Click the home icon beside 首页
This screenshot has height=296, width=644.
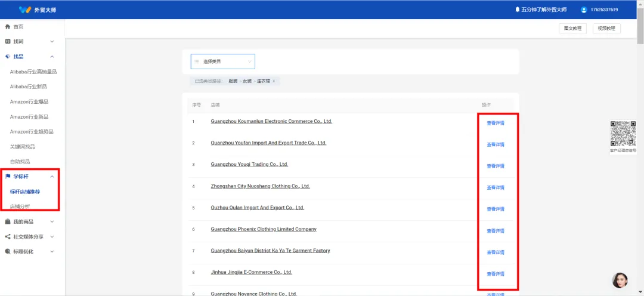point(7,27)
